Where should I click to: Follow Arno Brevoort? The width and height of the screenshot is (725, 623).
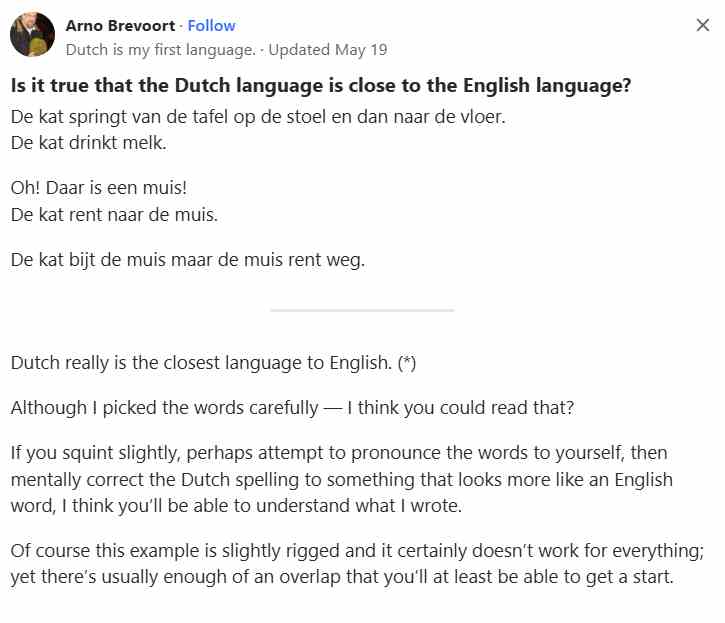pos(211,25)
